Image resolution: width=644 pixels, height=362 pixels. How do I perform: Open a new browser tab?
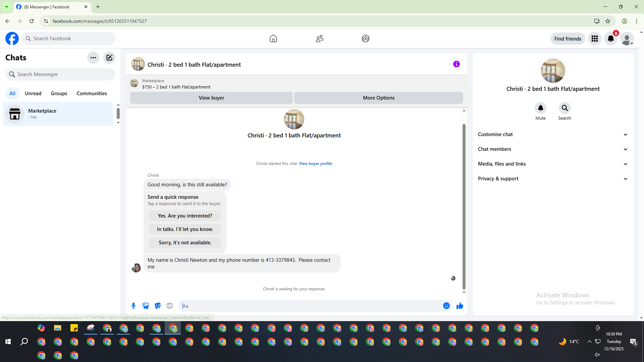(x=98, y=7)
